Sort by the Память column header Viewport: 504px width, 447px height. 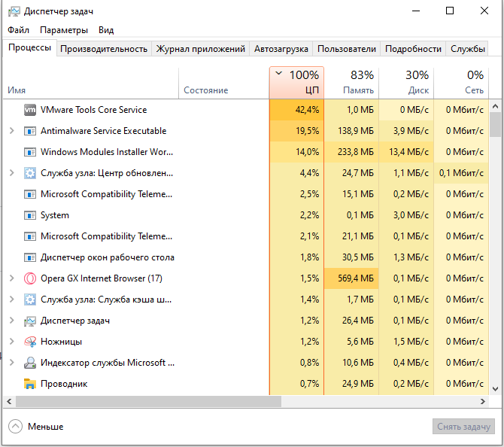[351, 83]
